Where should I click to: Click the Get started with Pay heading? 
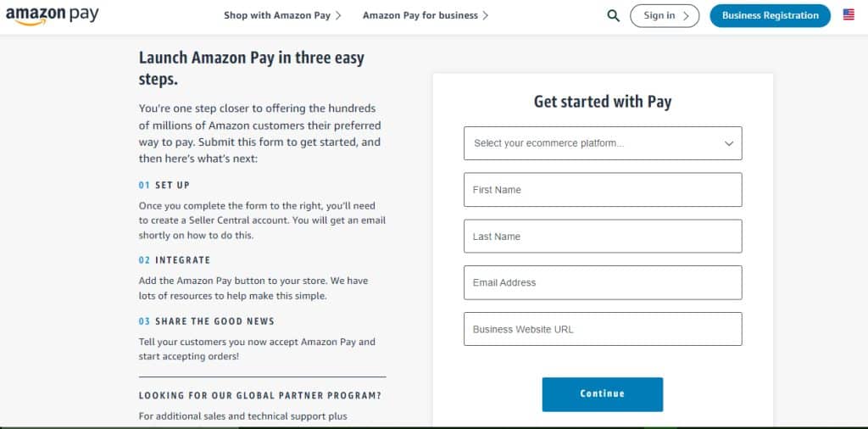point(603,102)
